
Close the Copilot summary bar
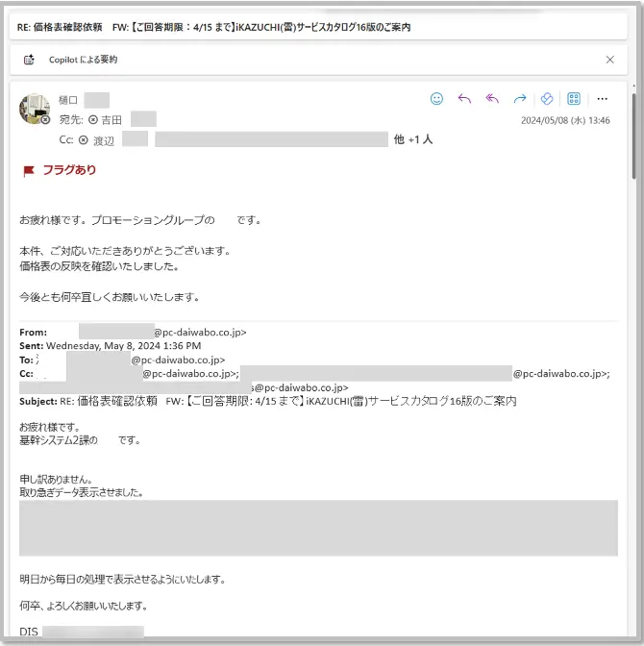pos(609,60)
